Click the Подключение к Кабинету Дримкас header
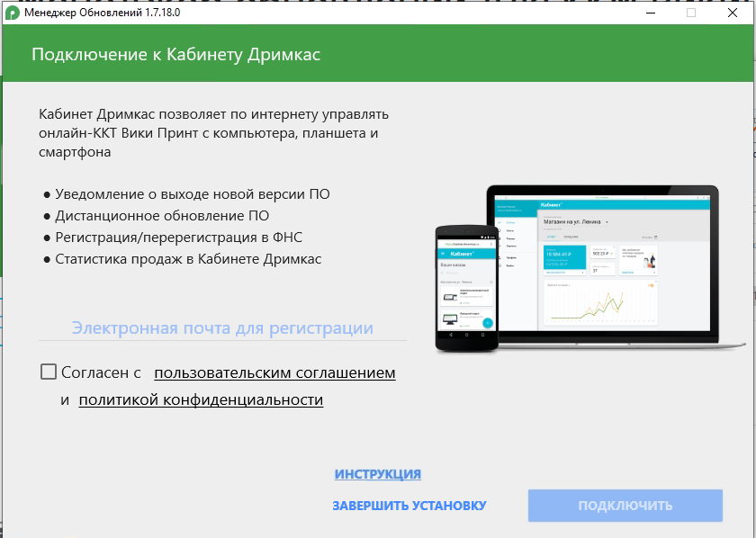756x538 pixels. [x=176, y=54]
